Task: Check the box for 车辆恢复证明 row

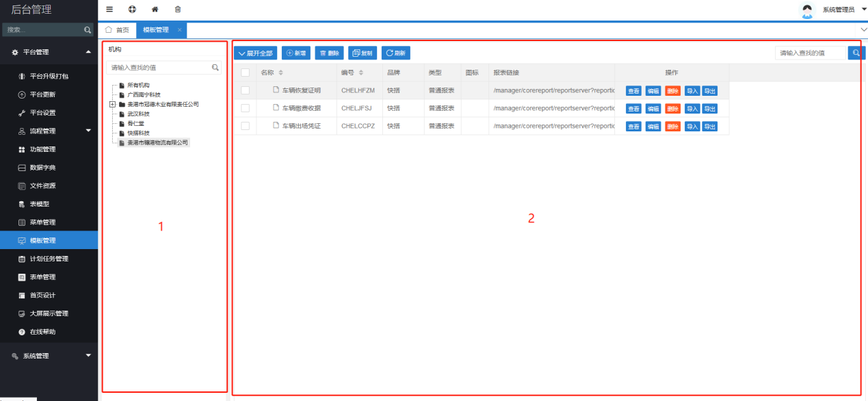Action: click(245, 90)
